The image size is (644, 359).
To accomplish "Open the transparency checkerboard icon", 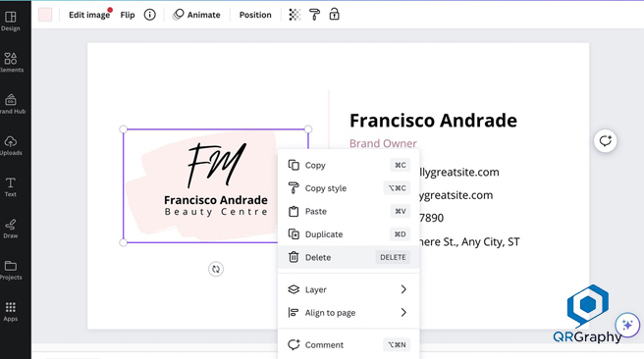I will pos(295,15).
